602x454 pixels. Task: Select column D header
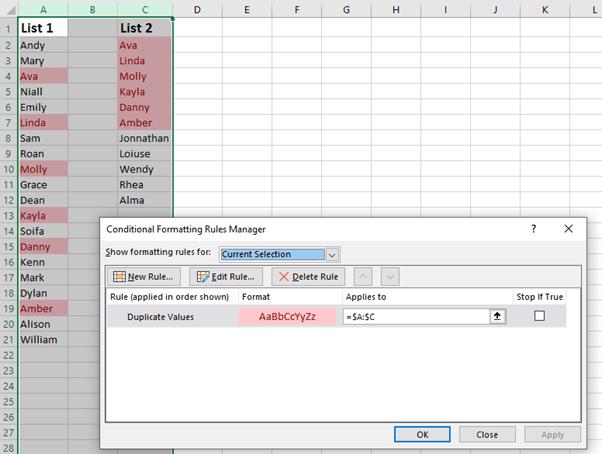click(x=197, y=9)
